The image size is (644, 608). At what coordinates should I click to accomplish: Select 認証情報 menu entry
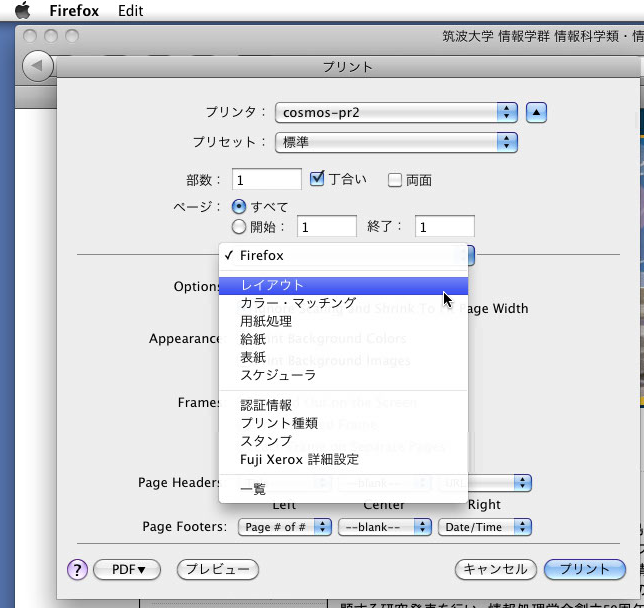coord(343,405)
